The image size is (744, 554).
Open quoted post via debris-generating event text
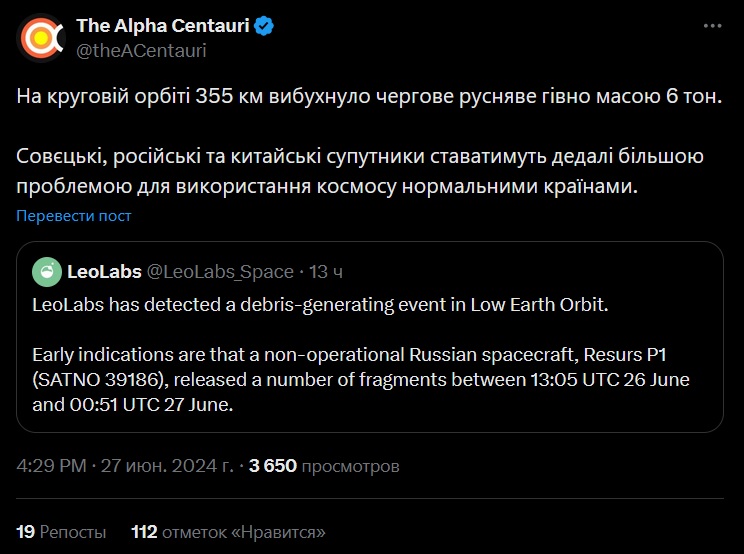(320, 304)
